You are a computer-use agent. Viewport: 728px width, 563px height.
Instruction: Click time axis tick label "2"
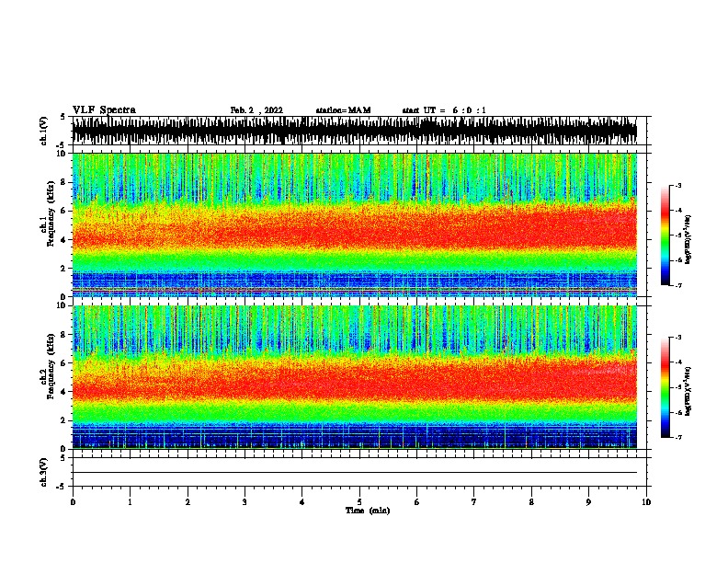pyautogui.click(x=188, y=502)
